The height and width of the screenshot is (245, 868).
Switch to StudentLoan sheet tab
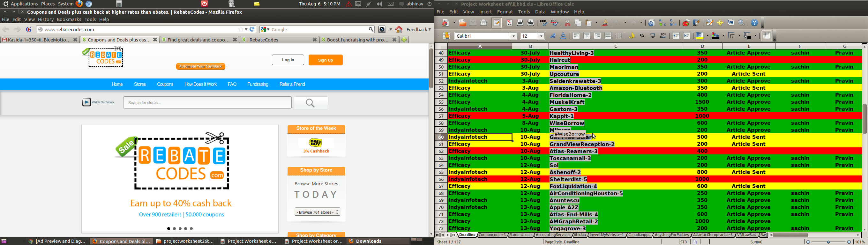pos(520,235)
